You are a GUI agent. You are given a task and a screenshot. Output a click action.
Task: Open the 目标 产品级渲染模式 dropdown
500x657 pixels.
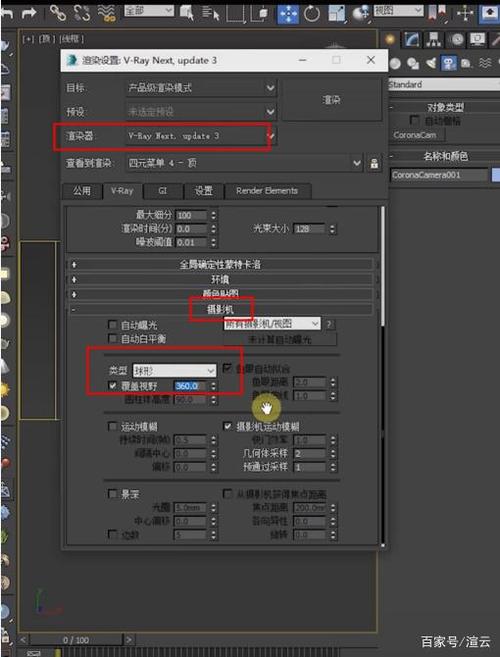201,88
